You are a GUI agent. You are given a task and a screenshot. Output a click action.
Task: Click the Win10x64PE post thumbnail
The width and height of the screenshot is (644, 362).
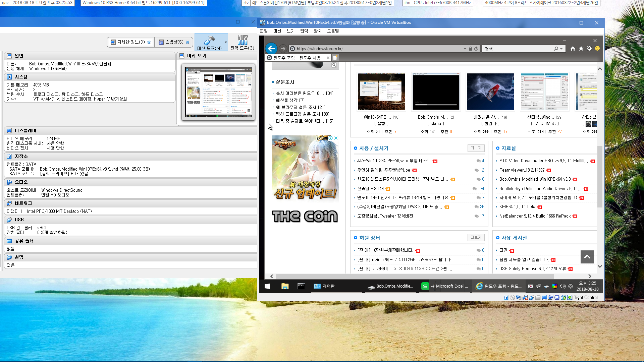coord(381,92)
